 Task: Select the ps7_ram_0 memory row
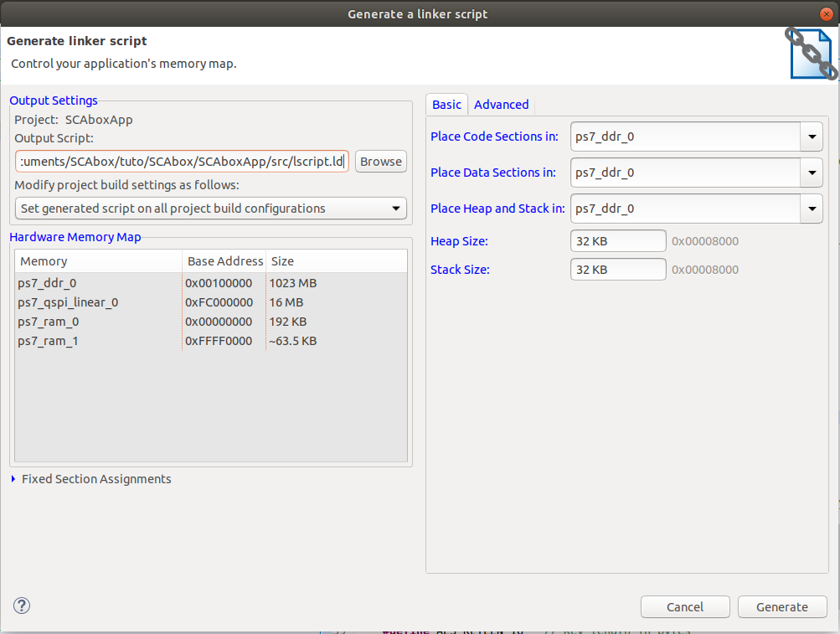pos(210,322)
